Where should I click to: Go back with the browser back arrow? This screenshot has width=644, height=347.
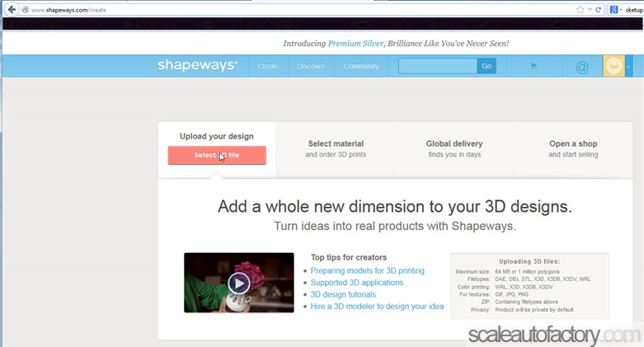coord(12,9)
